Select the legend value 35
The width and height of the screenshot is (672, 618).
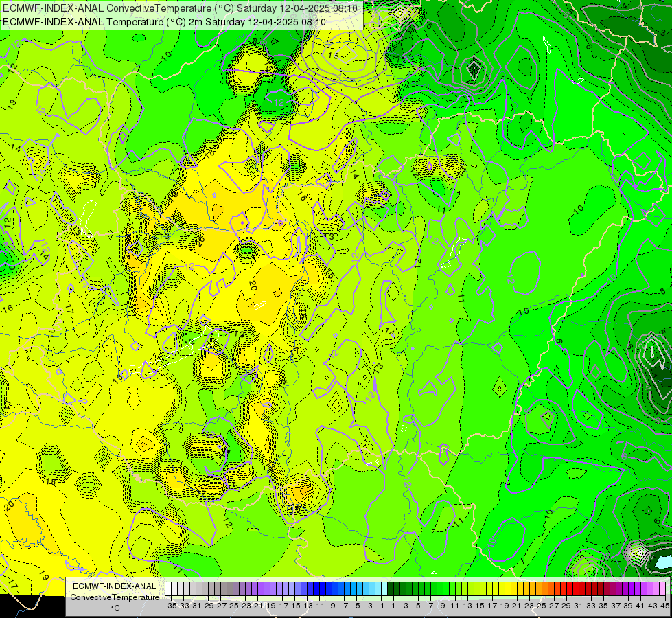click(603, 606)
